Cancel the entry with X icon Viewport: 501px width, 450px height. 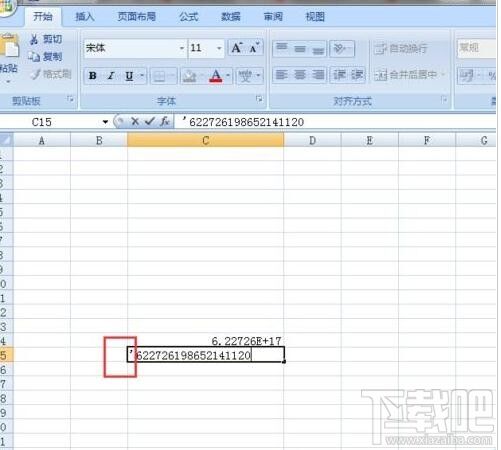[135, 122]
